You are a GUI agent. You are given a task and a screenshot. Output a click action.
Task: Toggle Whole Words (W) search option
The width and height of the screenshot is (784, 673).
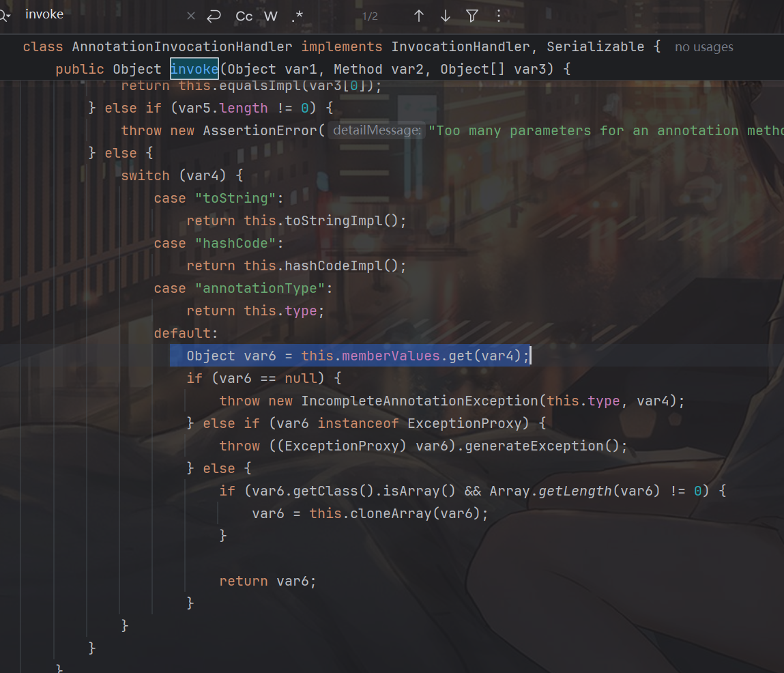[271, 16]
